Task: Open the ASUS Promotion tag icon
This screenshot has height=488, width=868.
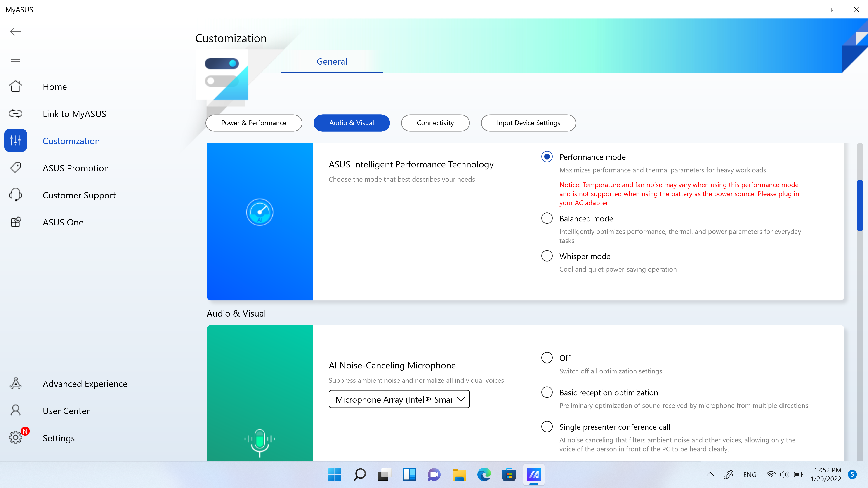Action: click(x=16, y=168)
